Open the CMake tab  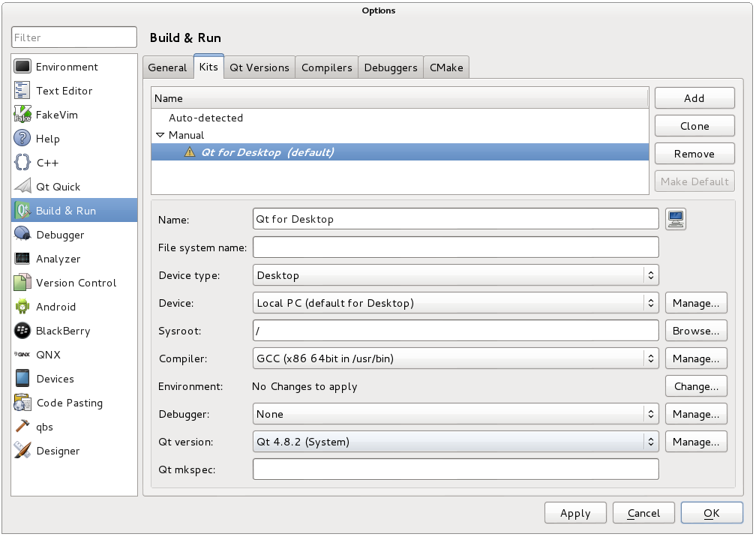pos(446,67)
